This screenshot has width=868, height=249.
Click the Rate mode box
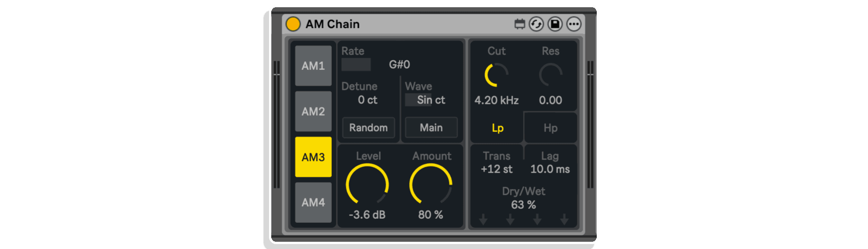click(356, 65)
